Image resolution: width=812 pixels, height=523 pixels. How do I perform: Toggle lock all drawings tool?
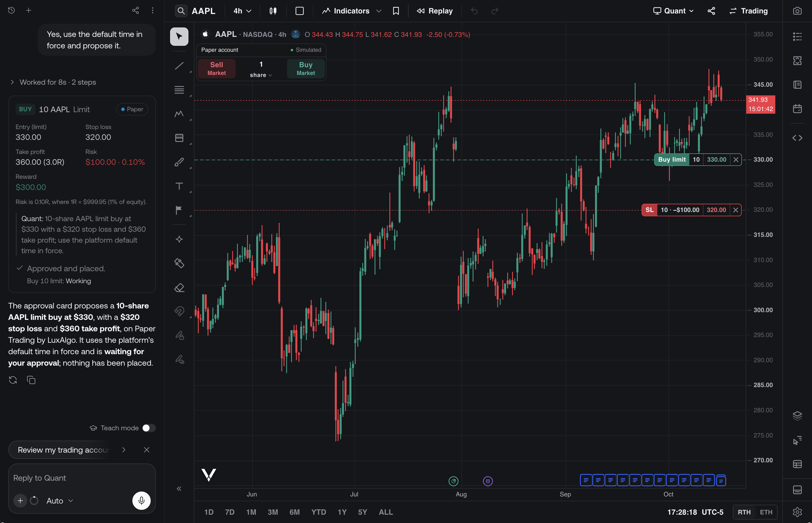click(x=179, y=335)
